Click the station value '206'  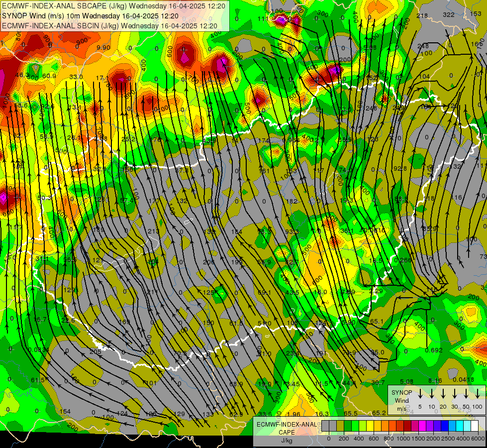(x=208, y=262)
